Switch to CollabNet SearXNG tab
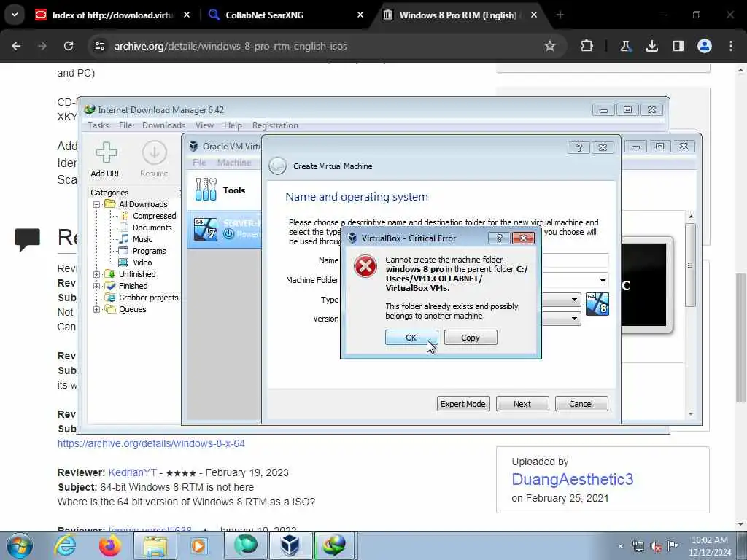This screenshot has height=560, width=747. 286,15
